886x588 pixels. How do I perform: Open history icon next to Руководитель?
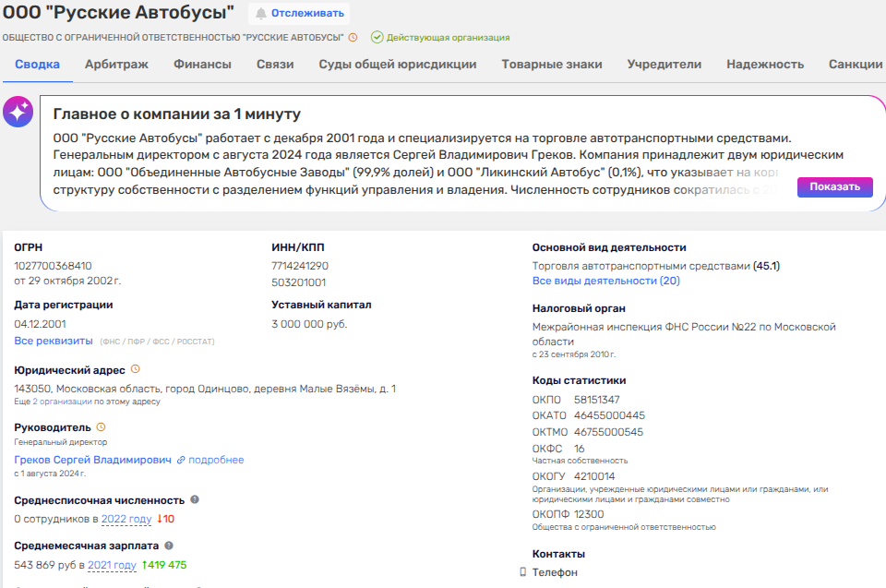pos(102,427)
